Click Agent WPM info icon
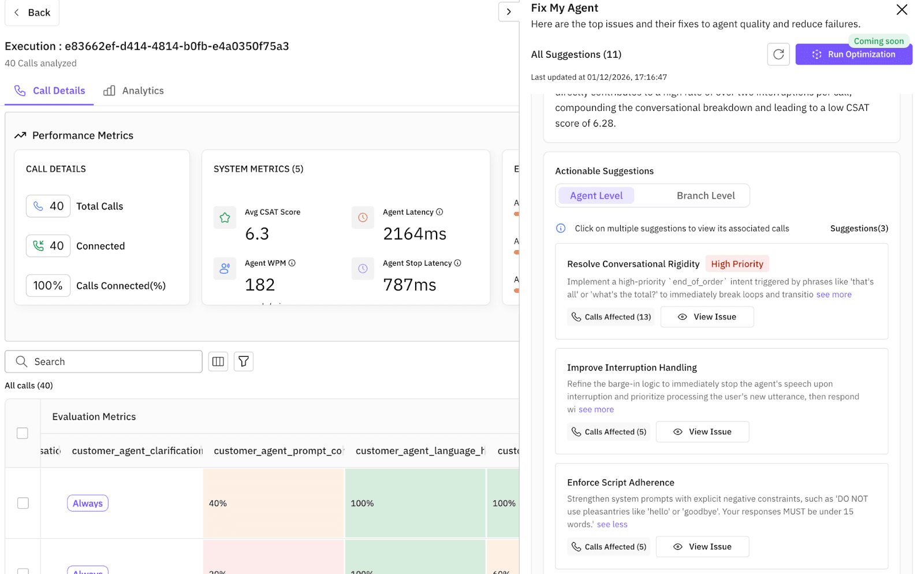Image resolution: width=924 pixels, height=574 pixels. [x=292, y=263]
